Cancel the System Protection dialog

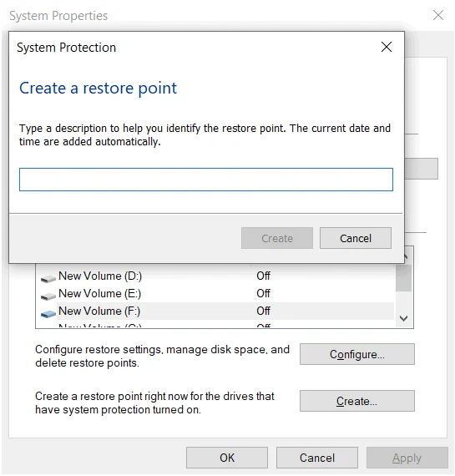[x=356, y=238]
